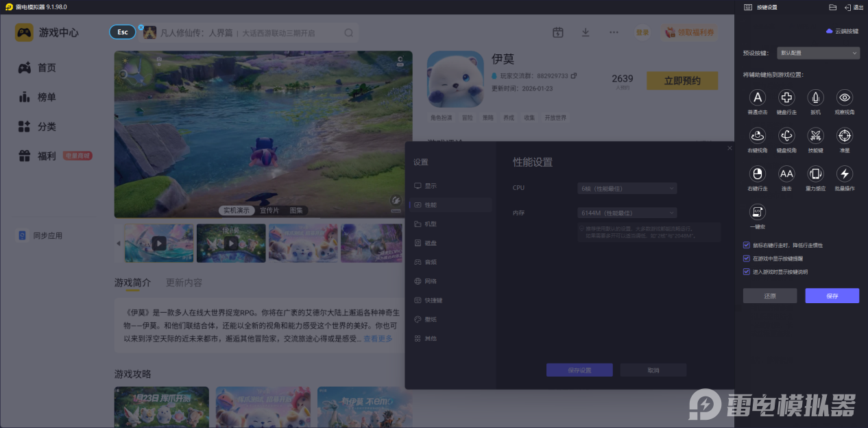
Task: Click the 开放世界 genre tag
Action: (x=555, y=118)
